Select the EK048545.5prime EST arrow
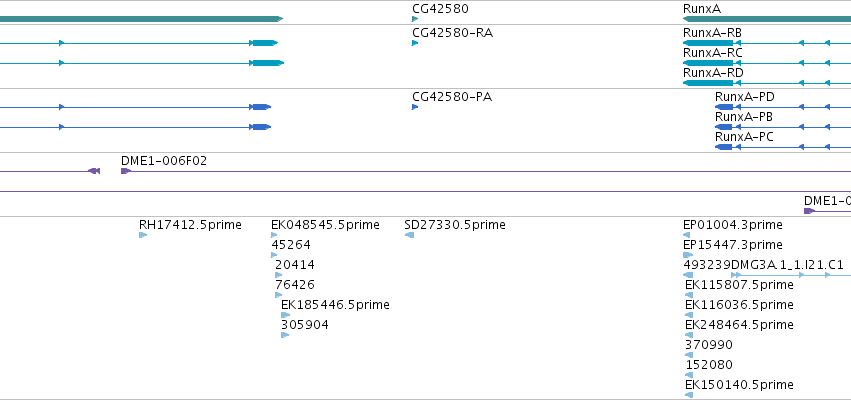 point(274,235)
